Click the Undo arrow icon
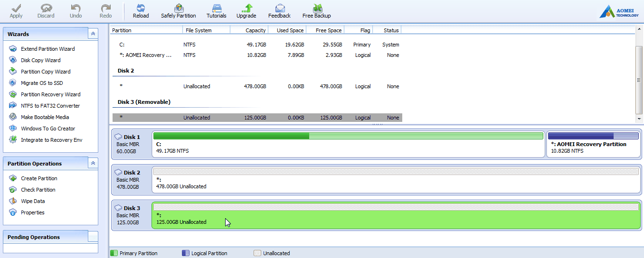 click(x=76, y=8)
